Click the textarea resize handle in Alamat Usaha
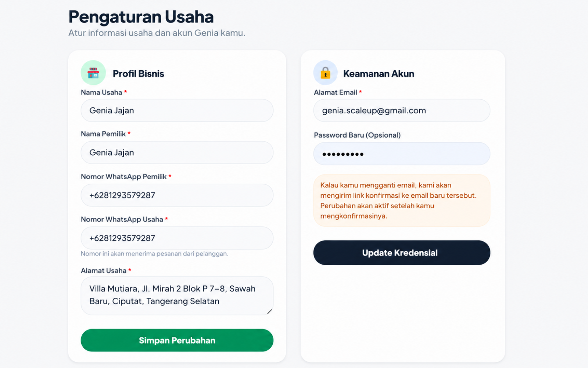588x368 pixels. [x=269, y=312]
